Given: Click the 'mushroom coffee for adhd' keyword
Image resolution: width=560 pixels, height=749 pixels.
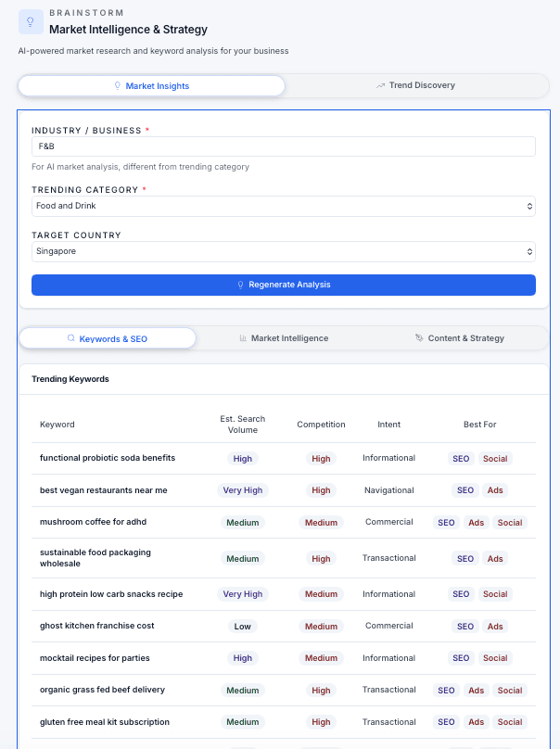Looking at the screenshot, I should [x=93, y=522].
